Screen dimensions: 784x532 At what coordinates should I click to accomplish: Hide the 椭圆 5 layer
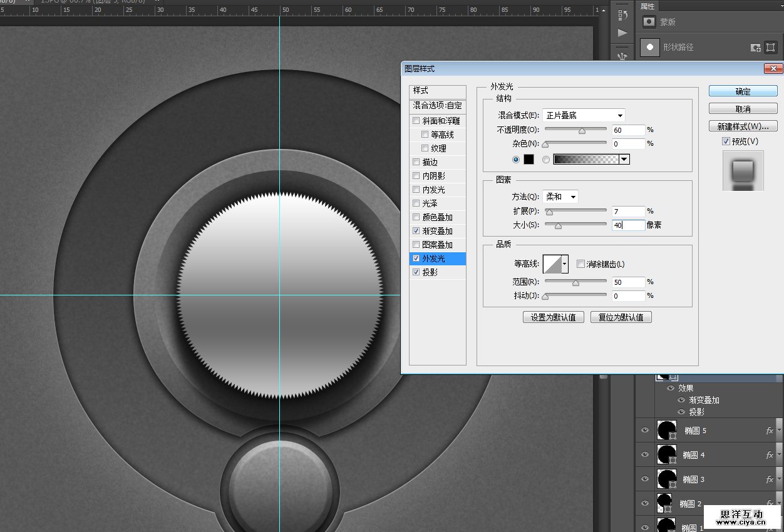(644, 431)
